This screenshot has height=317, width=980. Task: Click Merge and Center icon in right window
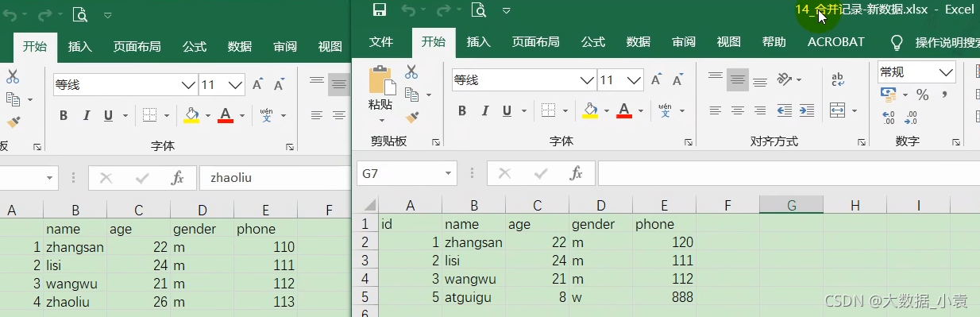coord(837,110)
